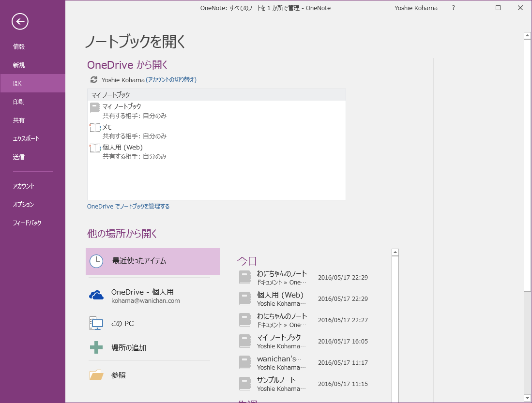Open the 送信 menu item
Screen dimensions: 532x403
pos(32,157)
